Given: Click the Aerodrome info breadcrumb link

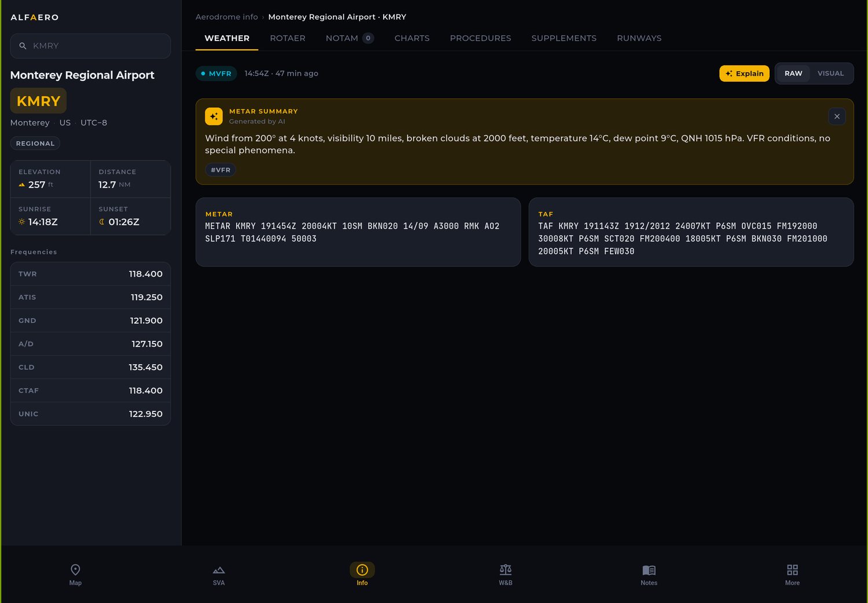Looking at the screenshot, I should click(227, 17).
